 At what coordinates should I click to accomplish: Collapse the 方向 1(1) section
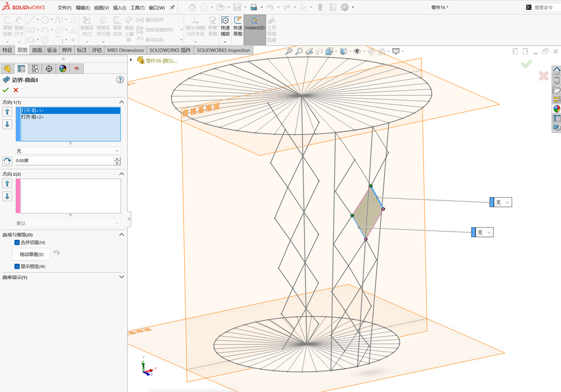[122, 102]
